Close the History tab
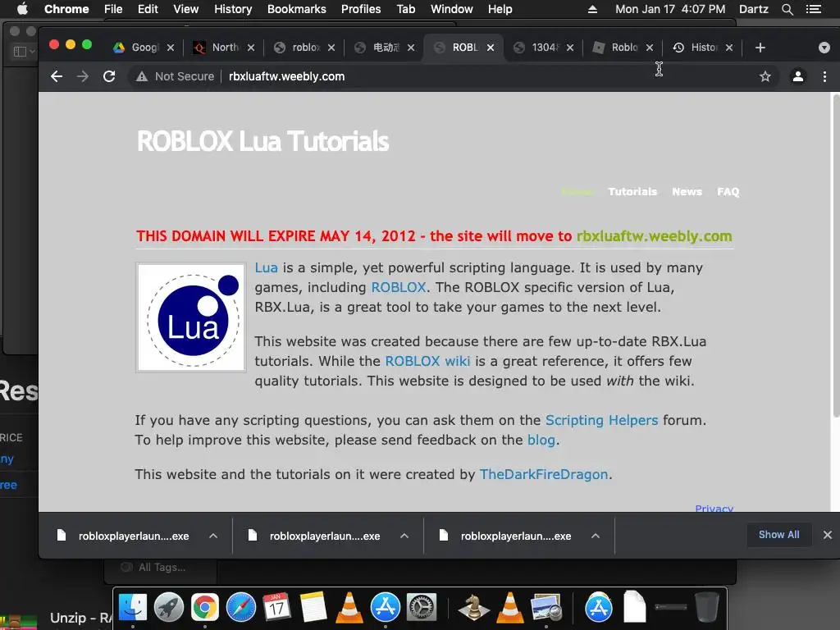Image resolution: width=840 pixels, height=630 pixels. click(x=729, y=48)
